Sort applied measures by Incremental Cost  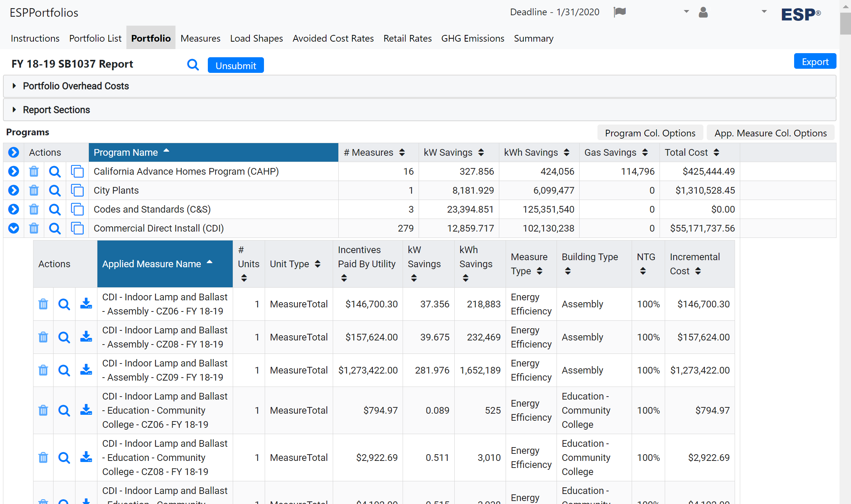click(x=700, y=264)
